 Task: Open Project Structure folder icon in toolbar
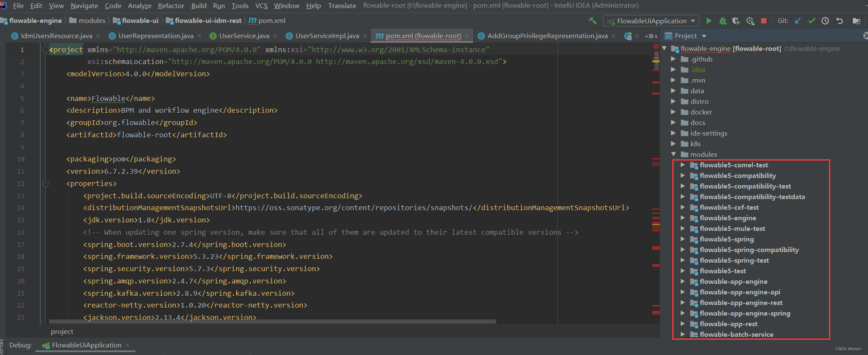[856, 21]
